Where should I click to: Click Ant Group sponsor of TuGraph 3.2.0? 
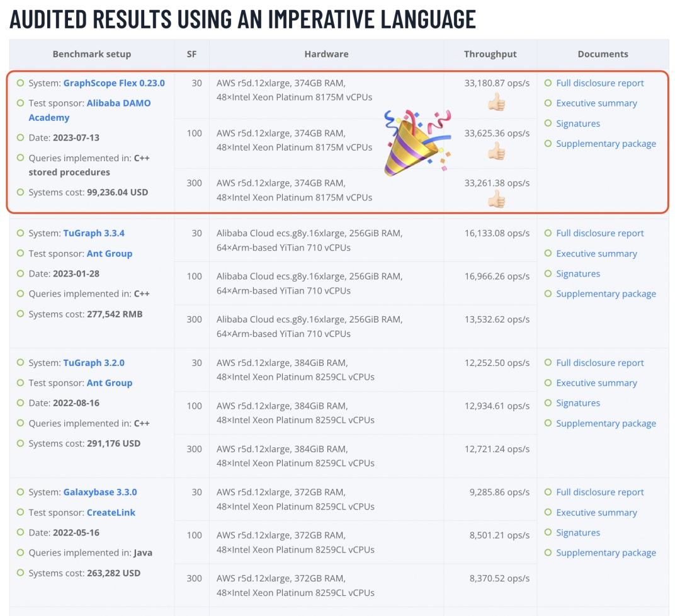tap(110, 382)
